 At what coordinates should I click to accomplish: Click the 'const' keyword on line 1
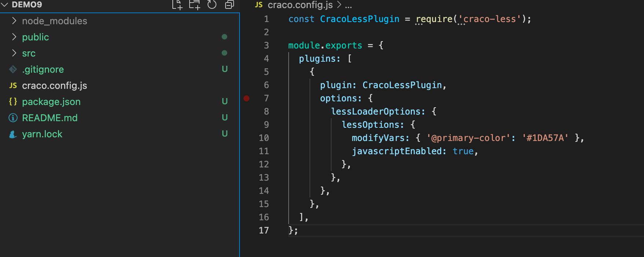(301, 19)
